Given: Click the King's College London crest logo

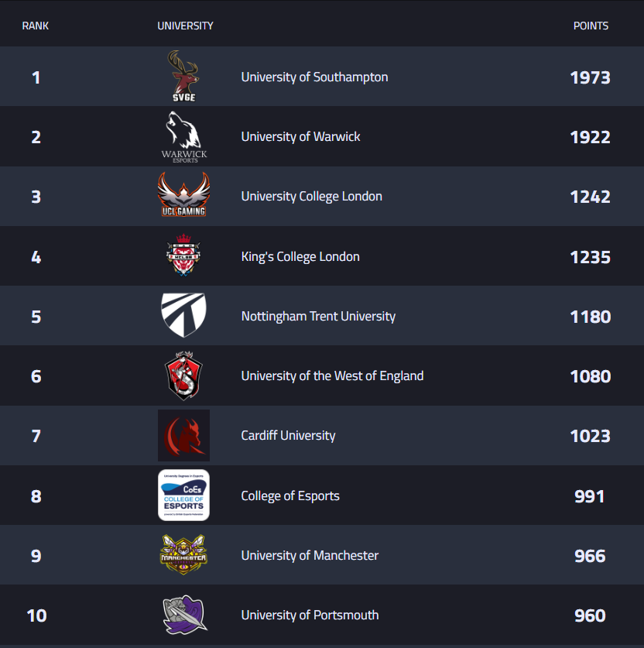Looking at the screenshot, I should [183, 256].
